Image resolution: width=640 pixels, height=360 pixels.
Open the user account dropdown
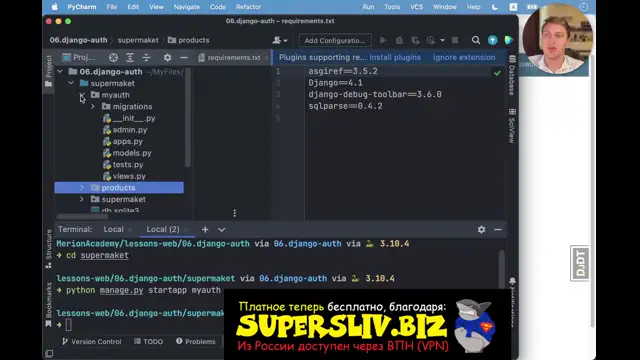pyautogui.click(x=280, y=40)
